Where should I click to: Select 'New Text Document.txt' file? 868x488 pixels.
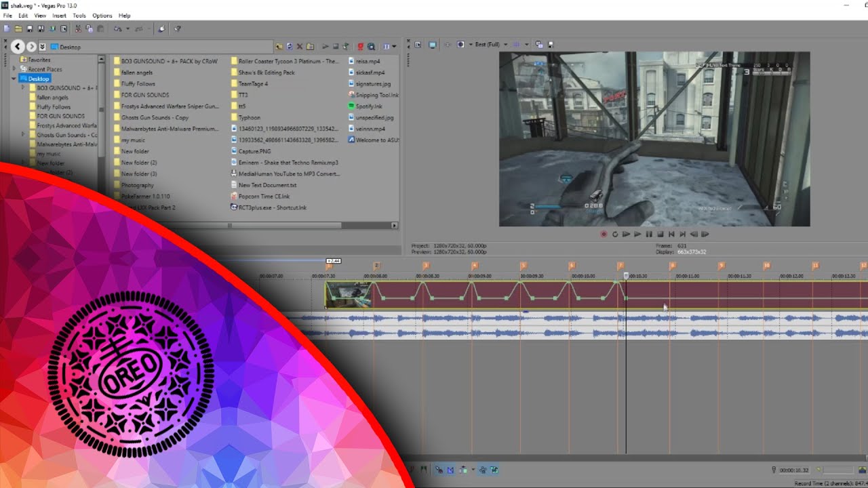coord(264,185)
